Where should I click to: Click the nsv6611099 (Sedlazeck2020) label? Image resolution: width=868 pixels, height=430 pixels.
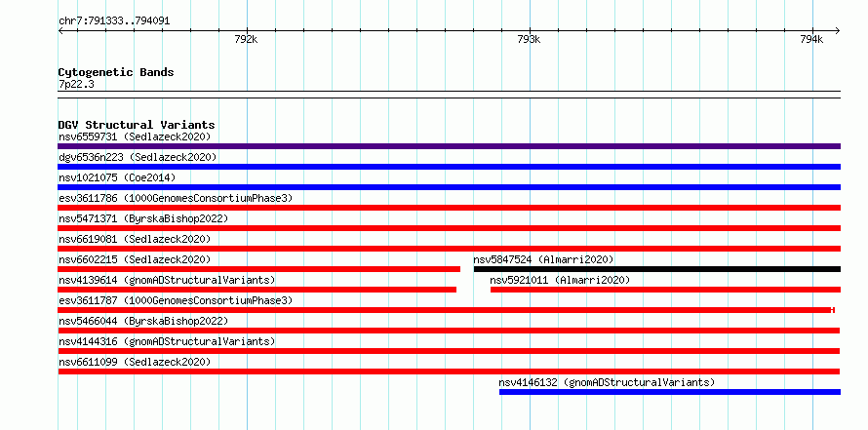coord(135,362)
